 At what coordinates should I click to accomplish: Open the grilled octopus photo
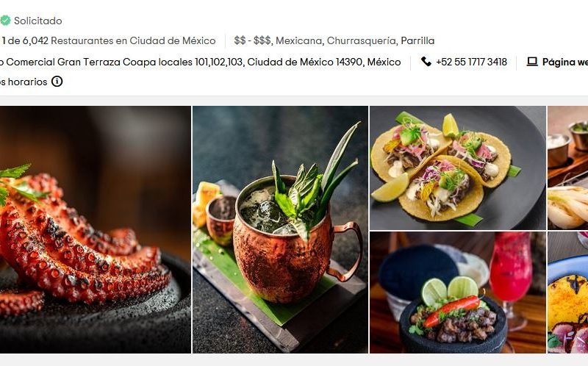[96, 229]
